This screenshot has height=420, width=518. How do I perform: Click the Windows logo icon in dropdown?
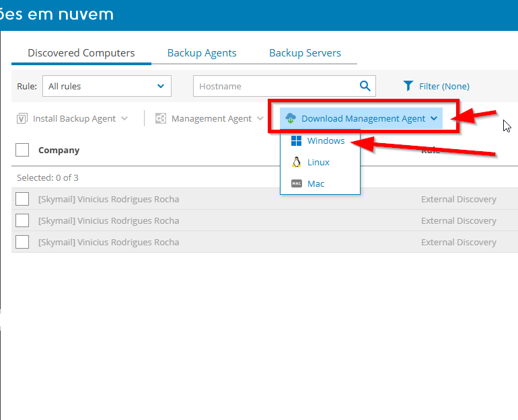(x=296, y=141)
